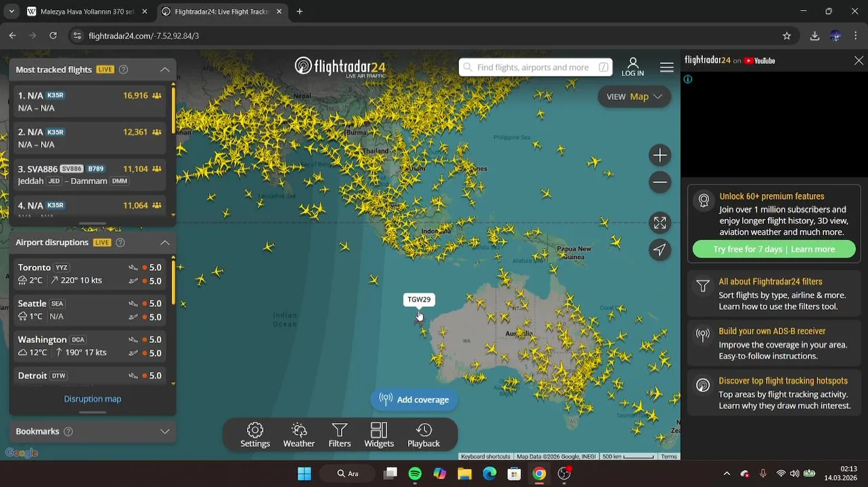
Task: Select the Washington DCA disruption row
Action: (90, 346)
